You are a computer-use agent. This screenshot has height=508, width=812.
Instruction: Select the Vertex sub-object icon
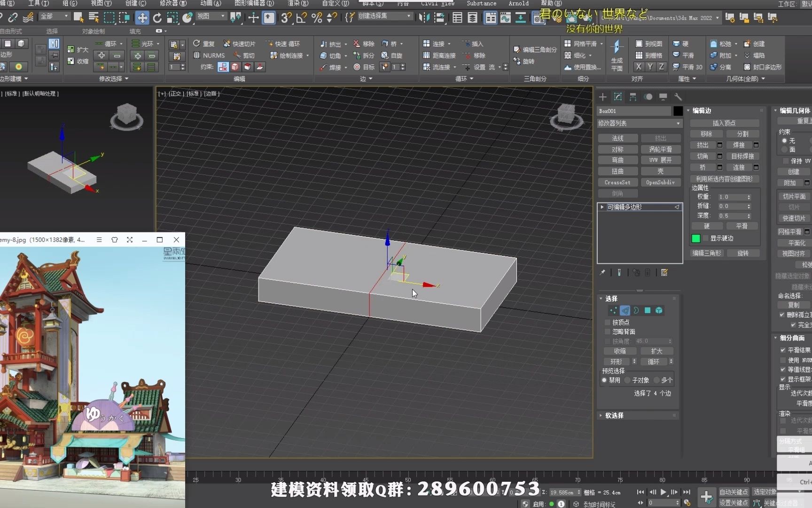[613, 310]
